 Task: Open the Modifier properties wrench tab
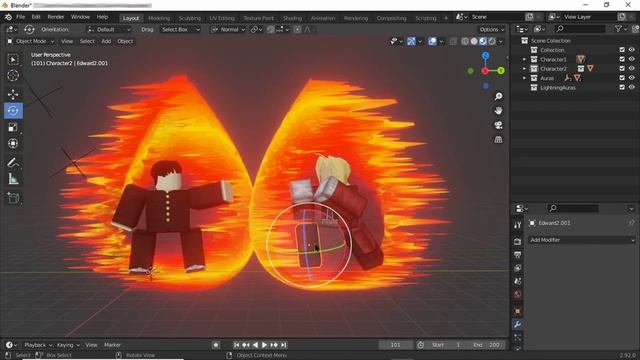(x=518, y=324)
